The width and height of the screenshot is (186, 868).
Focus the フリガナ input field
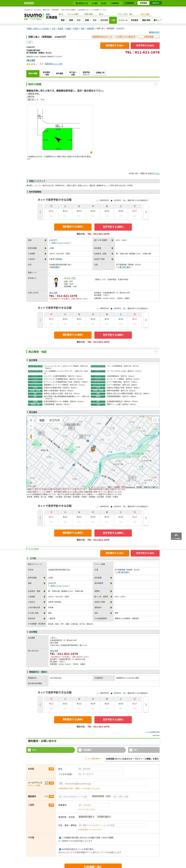click(100, 774)
